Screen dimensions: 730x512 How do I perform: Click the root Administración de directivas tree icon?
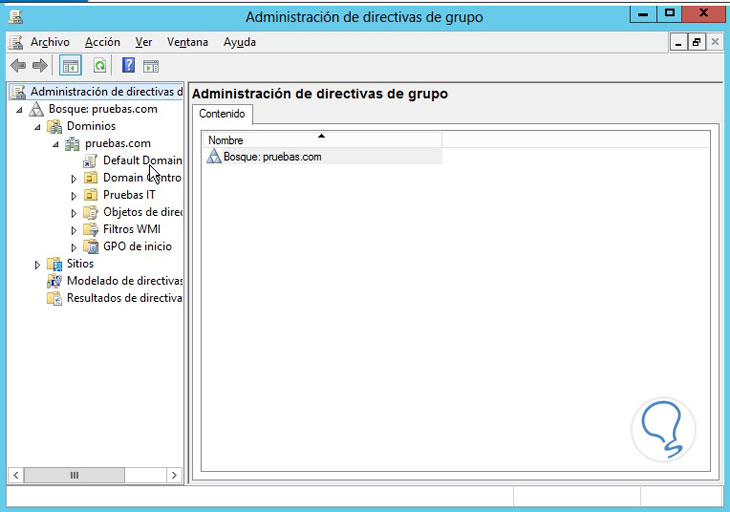pos(18,92)
